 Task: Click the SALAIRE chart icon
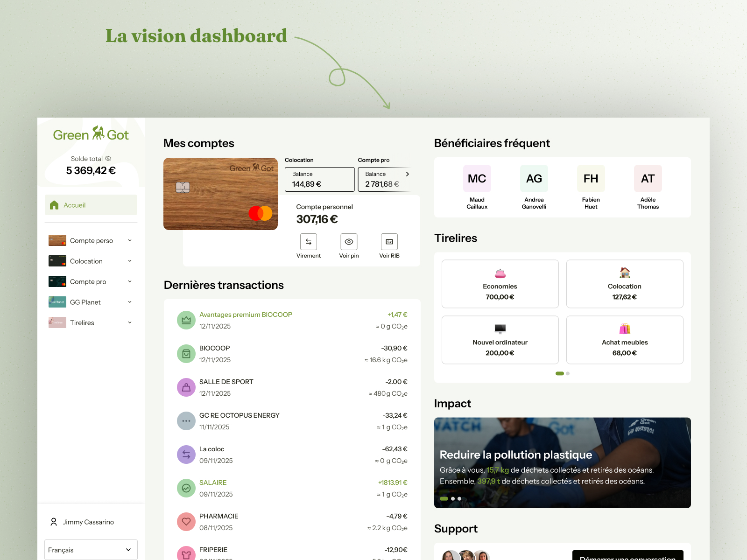click(186, 488)
